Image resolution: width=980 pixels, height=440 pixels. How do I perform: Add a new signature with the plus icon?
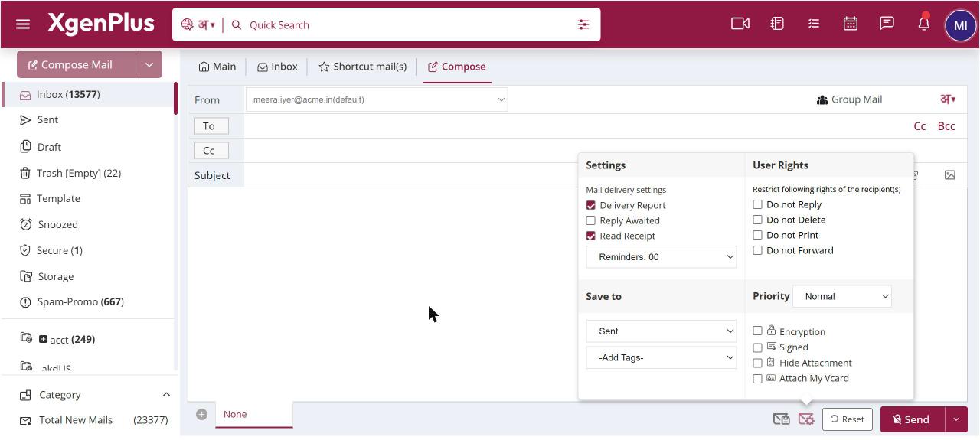click(x=201, y=414)
